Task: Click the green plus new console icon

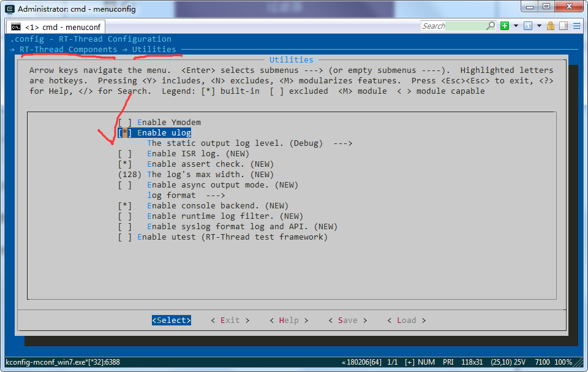Action: (x=505, y=26)
